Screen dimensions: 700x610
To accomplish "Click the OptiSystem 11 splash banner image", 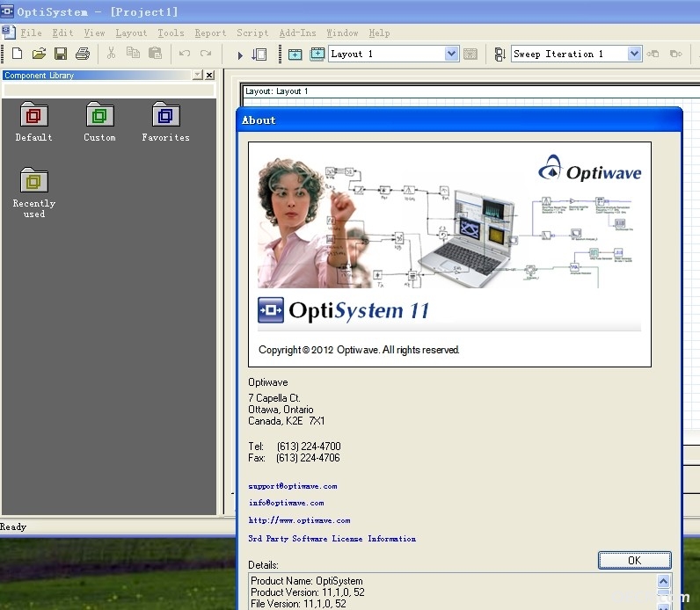I will 449,254.
